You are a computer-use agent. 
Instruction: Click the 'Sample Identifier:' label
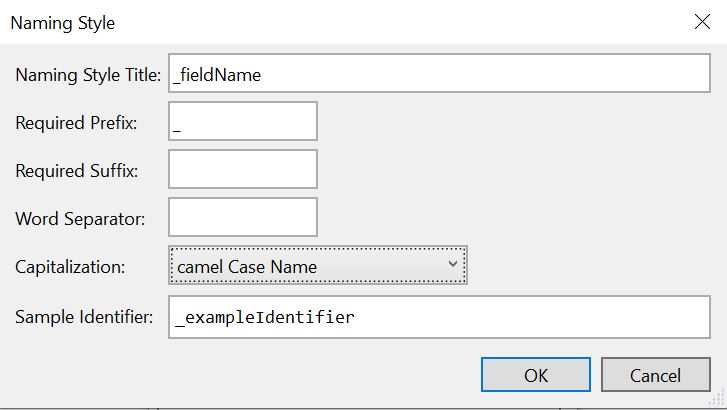[84, 318]
